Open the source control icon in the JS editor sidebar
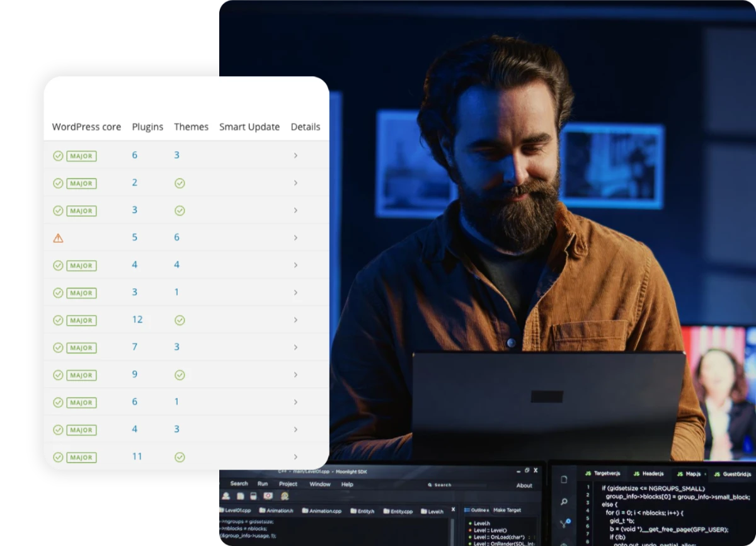Viewport: 756px width, 546px height. tap(564, 523)
